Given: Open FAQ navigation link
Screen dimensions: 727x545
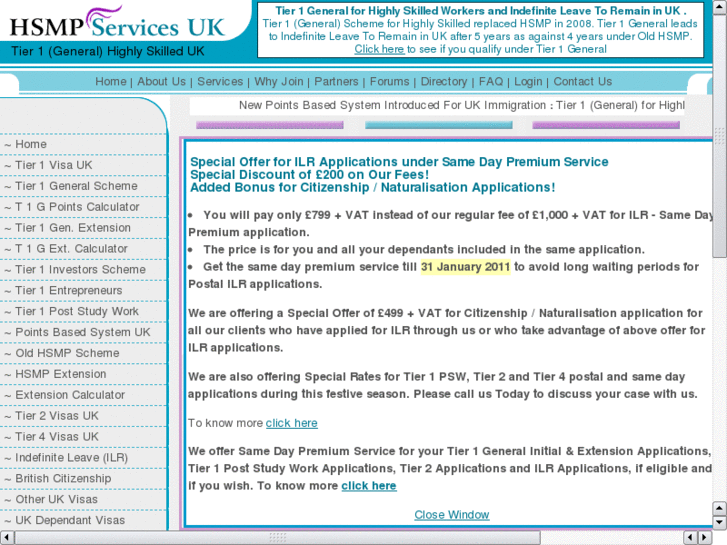Looking at the screenshot, I should pyautogui.click(x=491, y=82).
